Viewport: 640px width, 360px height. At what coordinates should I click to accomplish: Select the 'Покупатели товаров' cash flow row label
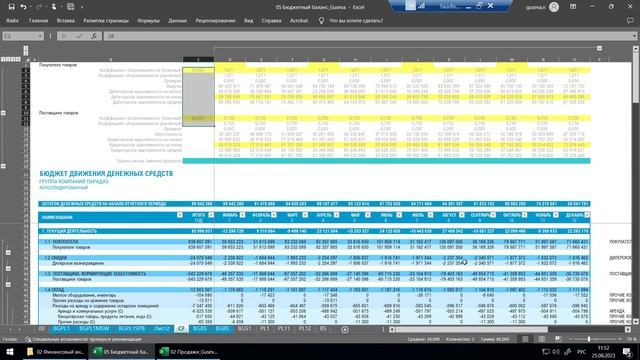pos(71,247)
